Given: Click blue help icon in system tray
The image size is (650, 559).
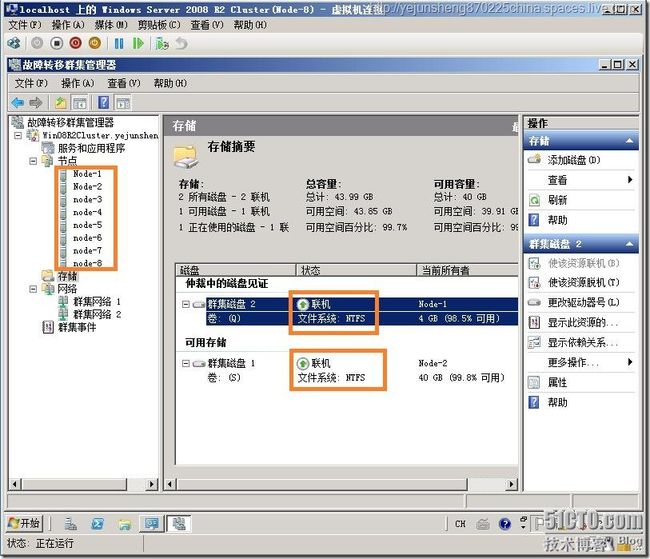Looking at the screenshot, I should click(x=505, y=524).
